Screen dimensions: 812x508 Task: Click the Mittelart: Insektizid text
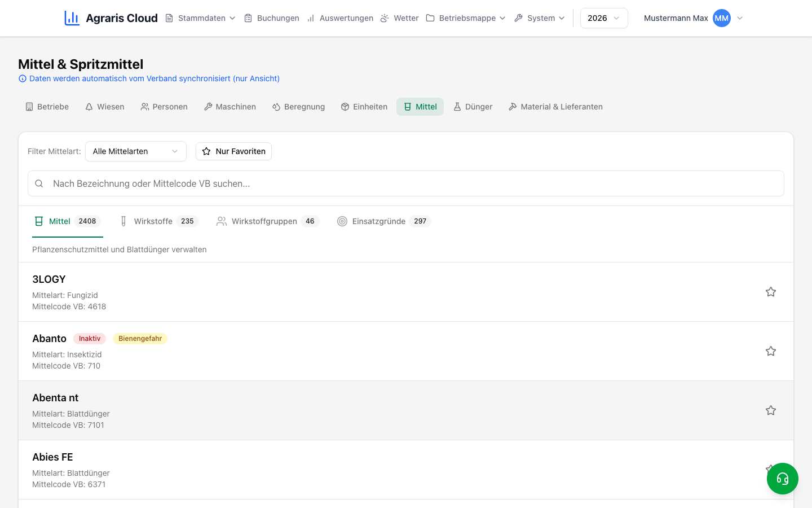(67, 354)
